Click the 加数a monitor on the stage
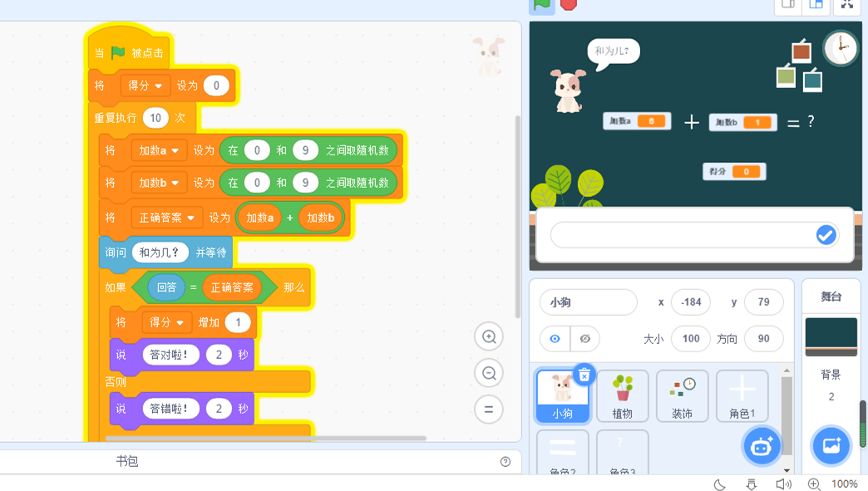 (637, 121)
